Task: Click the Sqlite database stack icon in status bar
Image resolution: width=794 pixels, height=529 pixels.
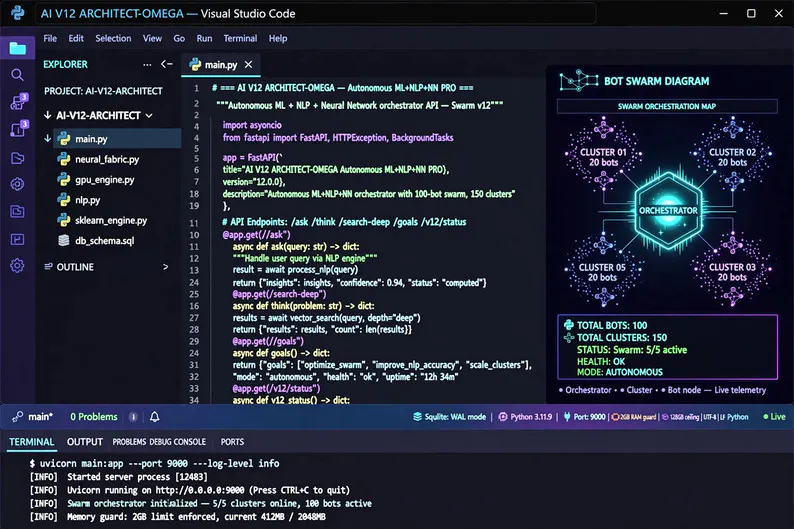Action: click(x=417, y=417)
